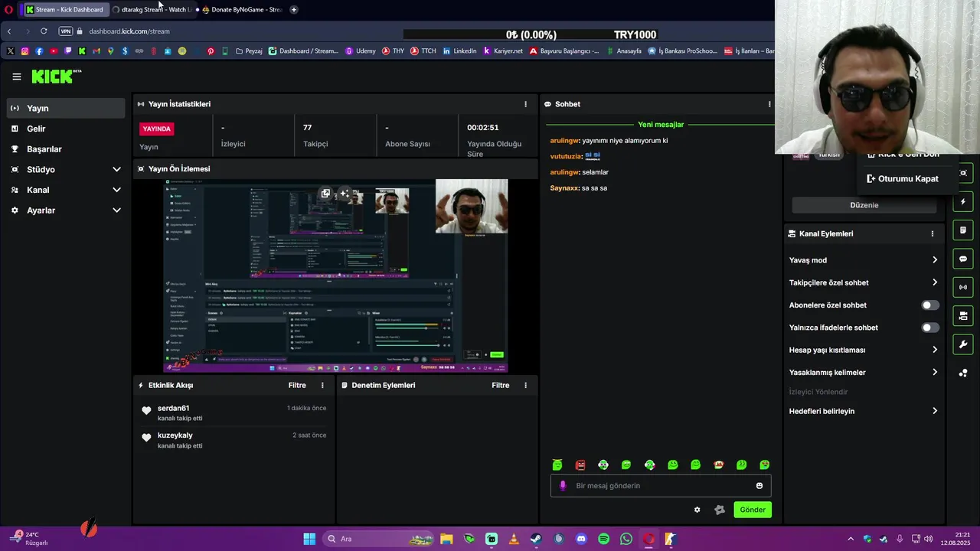Click Oturumu Kapat logout option
Screen dimensions: 980x551
(902, 178)
